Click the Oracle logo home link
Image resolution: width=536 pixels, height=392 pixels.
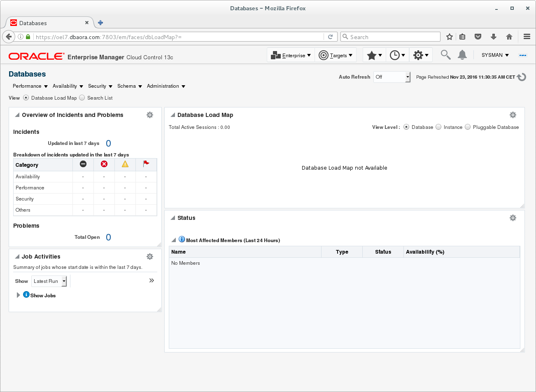37,56
